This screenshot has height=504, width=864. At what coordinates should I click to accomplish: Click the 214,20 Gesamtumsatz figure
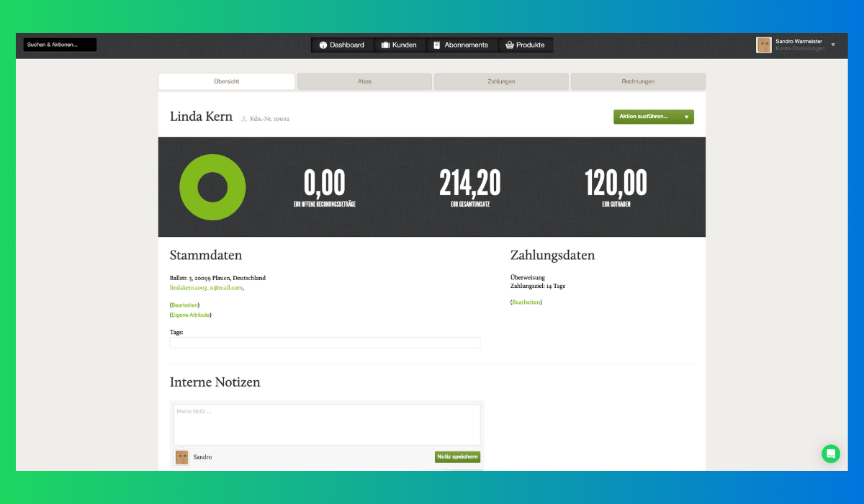[469, 183]
